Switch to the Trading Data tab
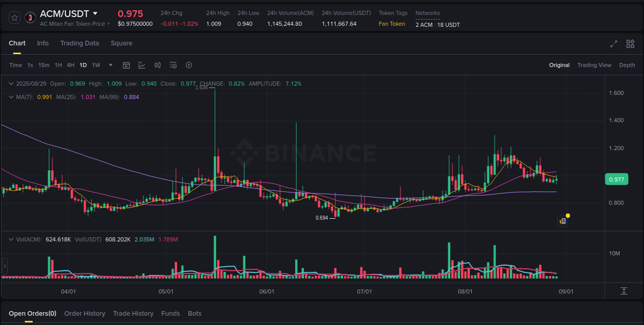The height and width of the screenshot is (325, 644). point(79,43)
